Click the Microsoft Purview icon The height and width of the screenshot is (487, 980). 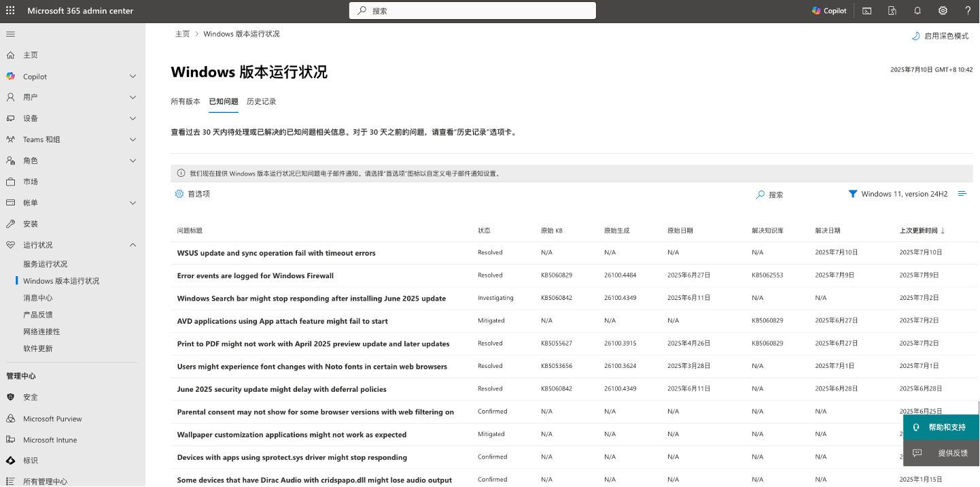[10, 419]
